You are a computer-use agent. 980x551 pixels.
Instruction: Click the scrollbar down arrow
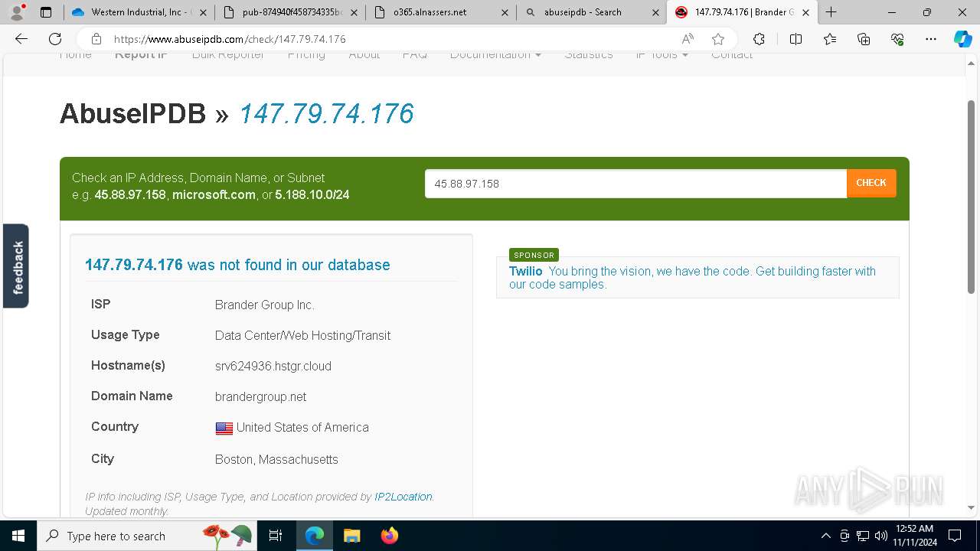pyautogui.click(x=972, y=507)
